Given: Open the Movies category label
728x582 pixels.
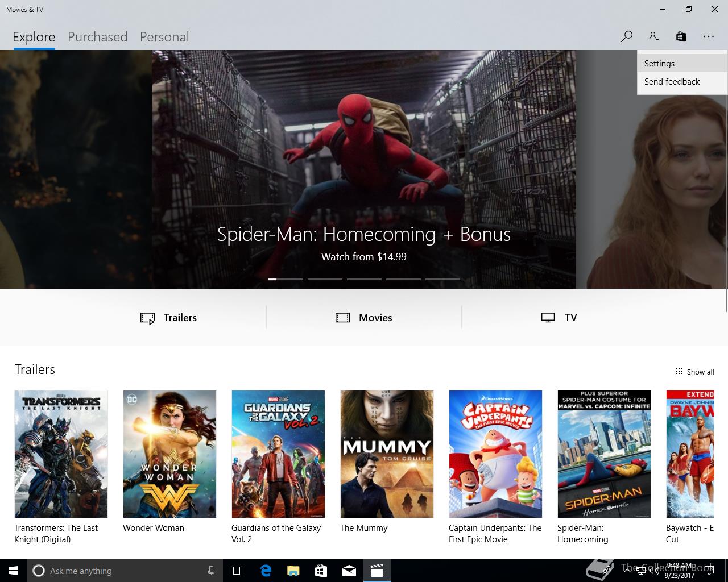Looking at the screenshot, I should click(x=375, y=318).
